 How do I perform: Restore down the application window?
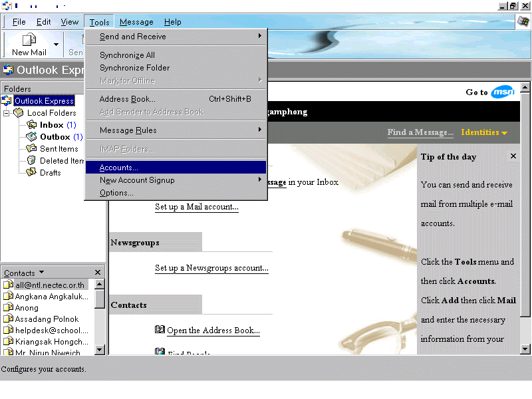pyautogui.click(x=513, y=6)
